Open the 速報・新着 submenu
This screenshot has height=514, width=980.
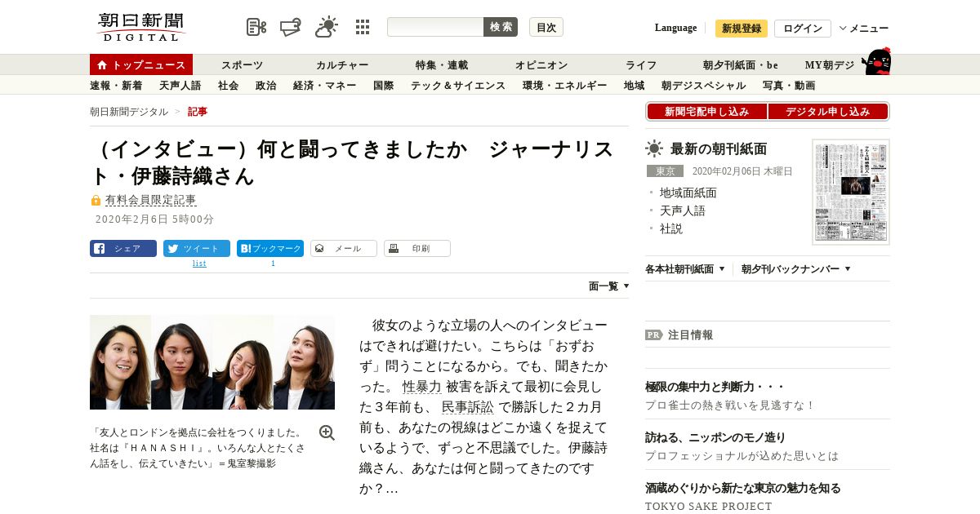[116, 85]
